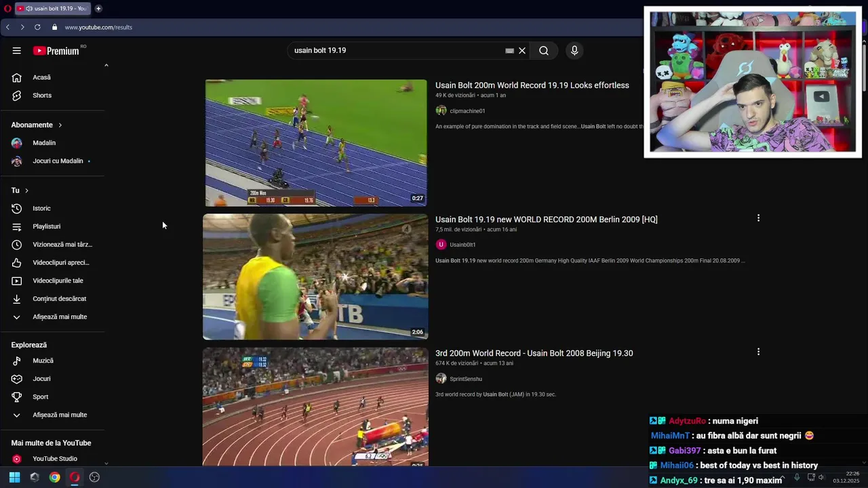Clear the search text with X icon
The image size is (868, 488).
(x=522, y=51)
